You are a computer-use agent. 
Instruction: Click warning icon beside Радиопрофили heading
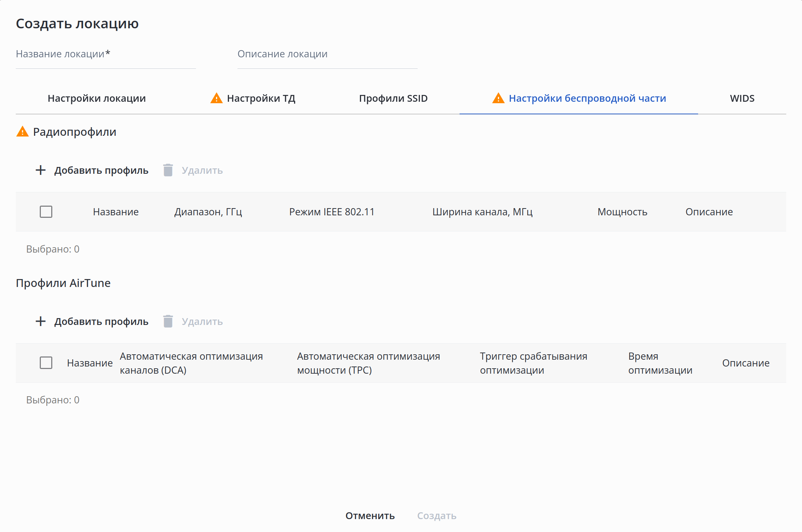tap(23, 132)
